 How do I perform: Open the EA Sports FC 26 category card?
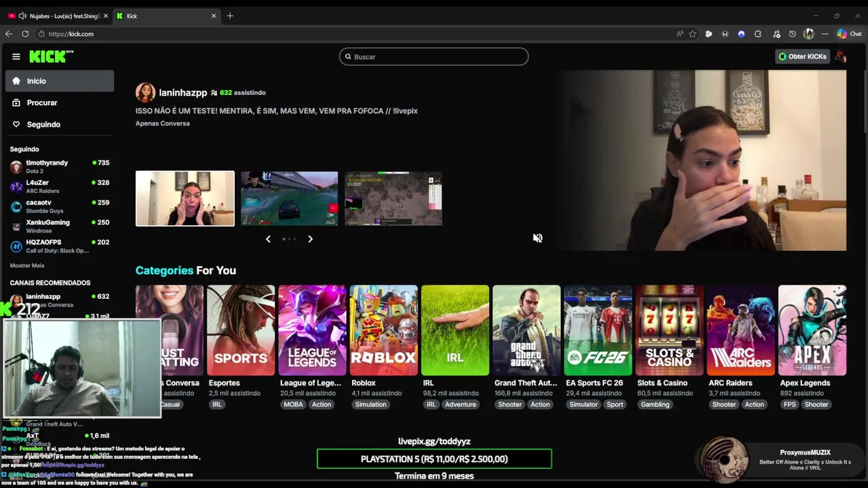click(x=598, y=330)
